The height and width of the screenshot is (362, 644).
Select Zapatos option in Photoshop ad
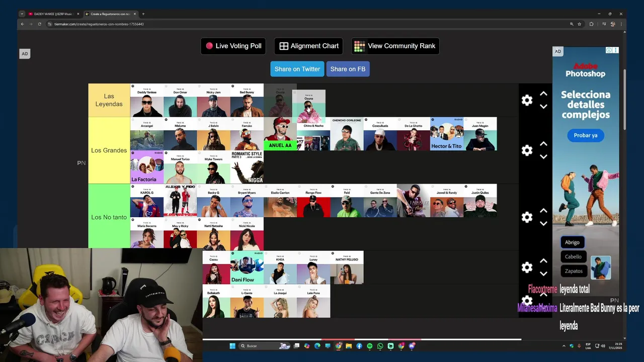coord(574,271)
